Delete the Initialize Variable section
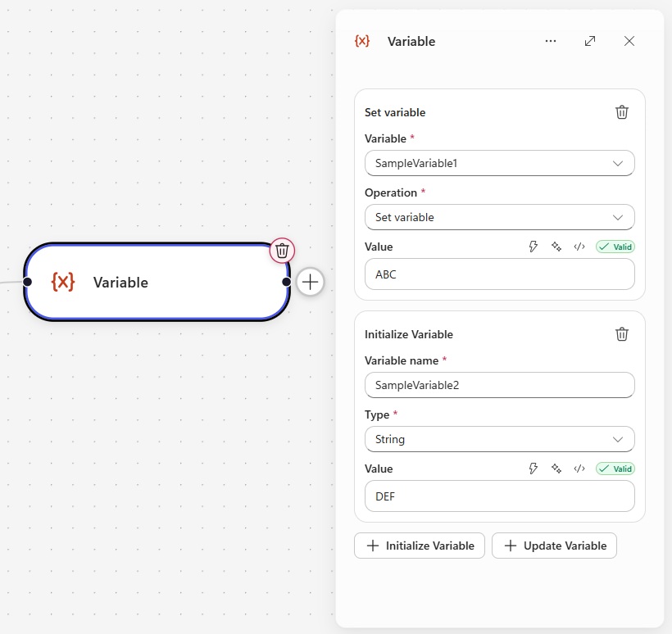The width and height of the screenshot is (672, 634). [x=621, y=334]
